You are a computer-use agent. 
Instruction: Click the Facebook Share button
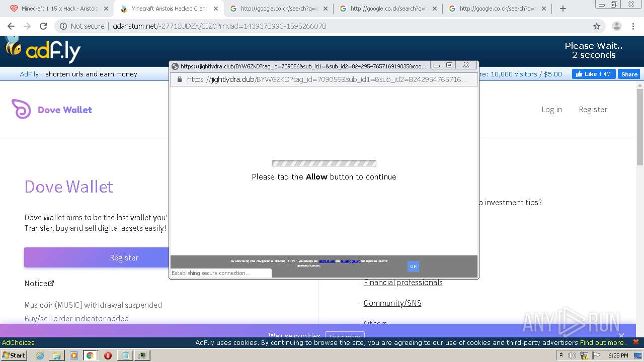tap(629, 74)
